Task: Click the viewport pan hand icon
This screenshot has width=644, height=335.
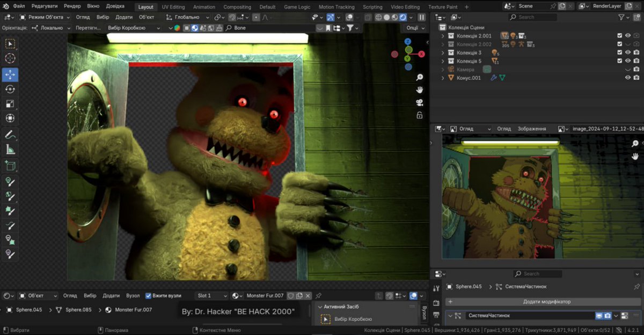Action: (420, 90)
